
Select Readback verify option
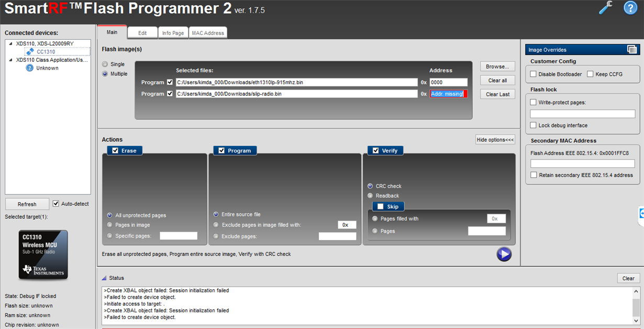pos(370,196)
